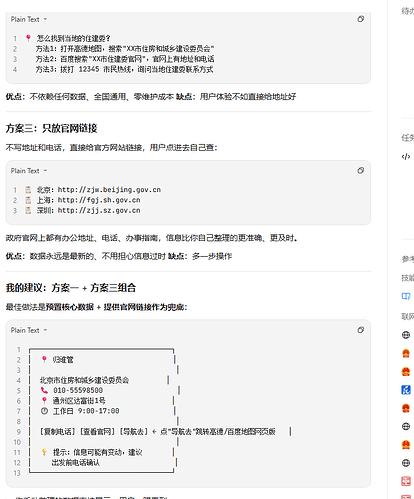414x499 pixels.
Task: Click the phone number 010-55598500
Action: 78,390
